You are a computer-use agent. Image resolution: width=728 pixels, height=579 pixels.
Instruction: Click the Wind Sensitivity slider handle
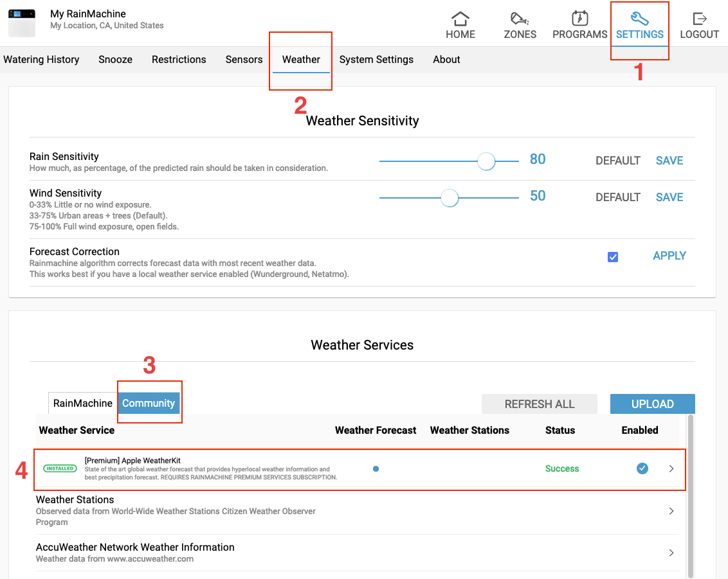450,198
